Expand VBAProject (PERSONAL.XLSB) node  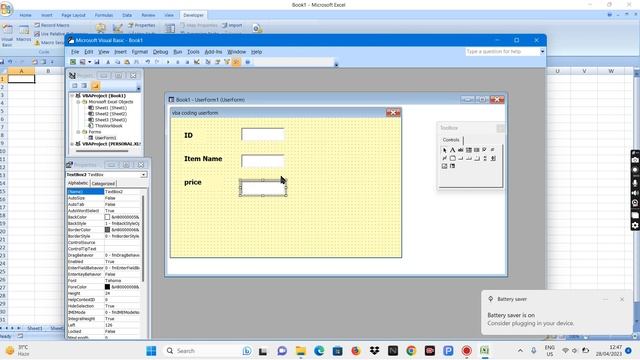pos(72,144)
